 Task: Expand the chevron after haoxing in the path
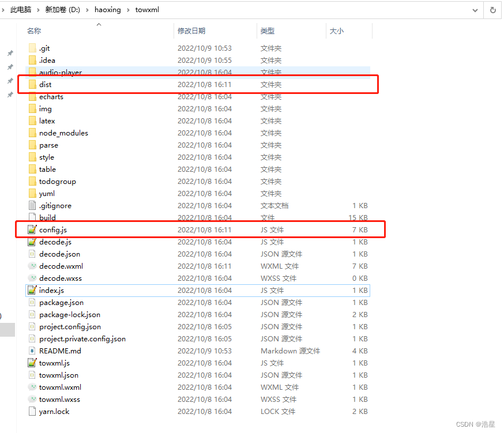128,10
